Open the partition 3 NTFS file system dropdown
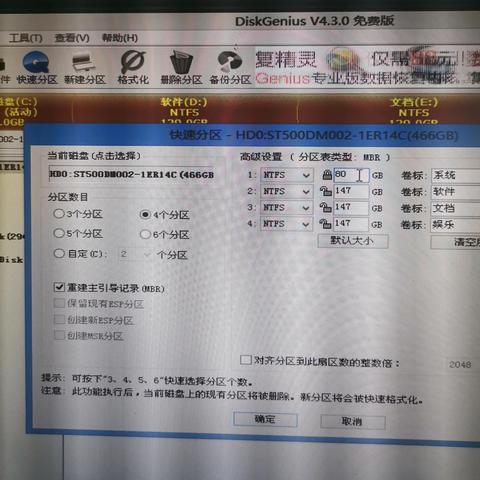Screen dimensions: 480x480 [287, 208]
